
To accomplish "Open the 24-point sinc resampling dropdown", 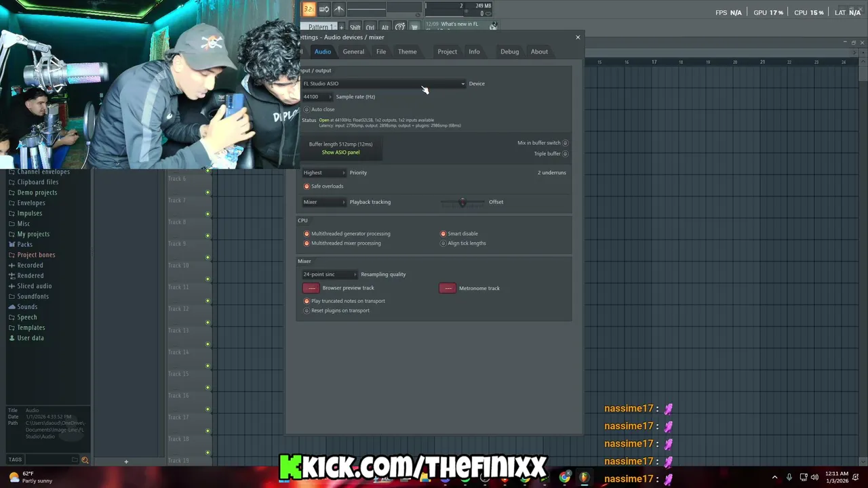I will tap(330, 274).
